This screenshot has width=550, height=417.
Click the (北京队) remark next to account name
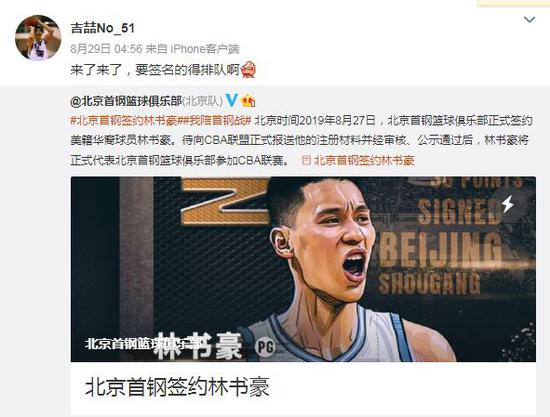tap(203, 101)
